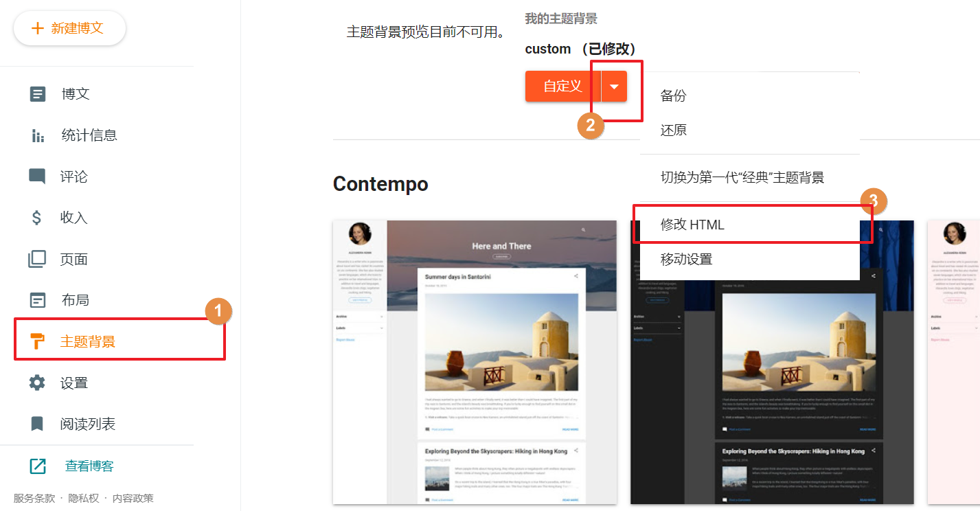Open the 设置 (Settings) gear icon
This screenshot has height=511, width=980.
coord(37,382)
